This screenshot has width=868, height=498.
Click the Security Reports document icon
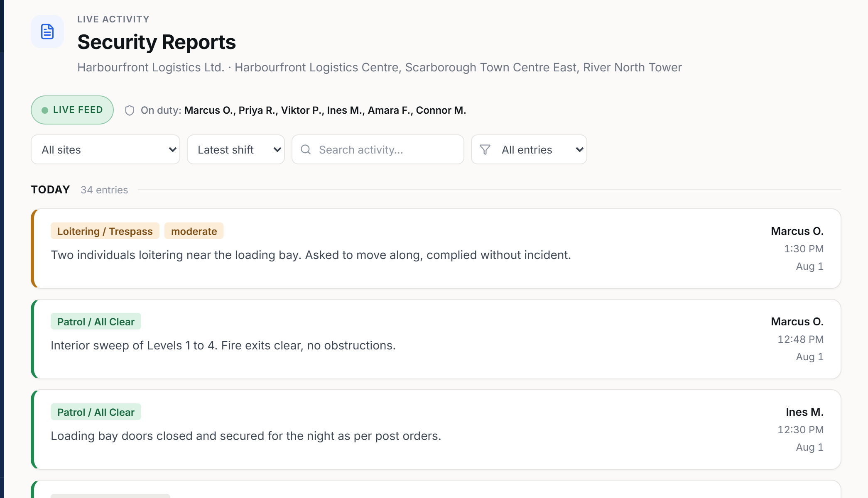(x=47, y=32)
